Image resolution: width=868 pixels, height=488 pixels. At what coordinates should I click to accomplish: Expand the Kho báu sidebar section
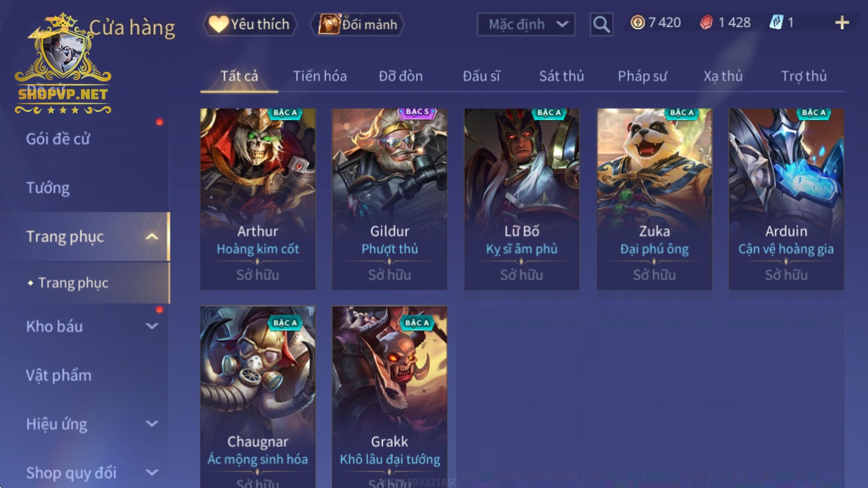click(x=152, y=327)
